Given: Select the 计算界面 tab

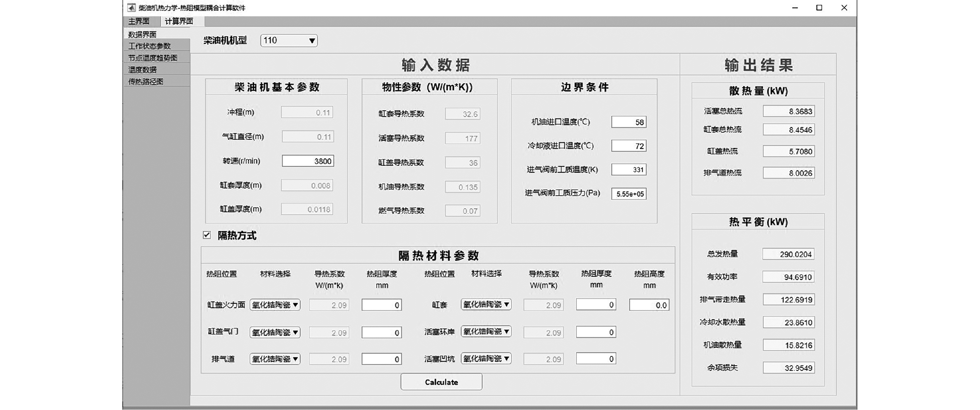Looking at the screenshot, I should (x=179, y=21).
